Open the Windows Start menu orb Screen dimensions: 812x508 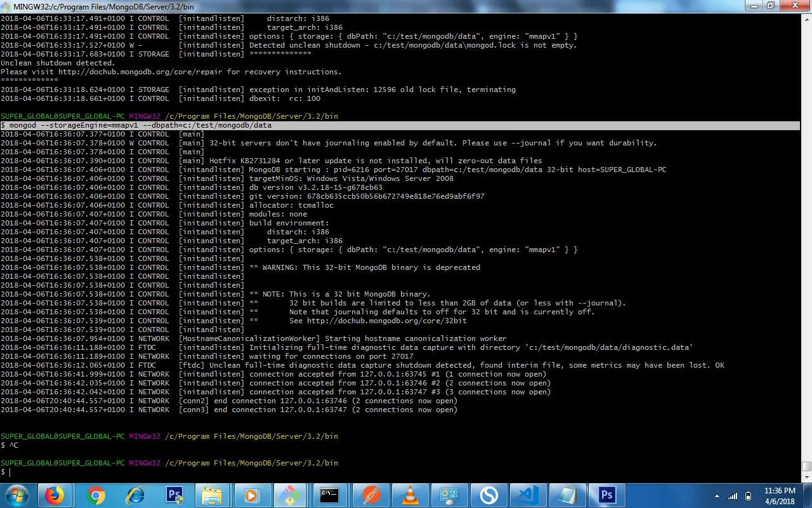point(17,495)
